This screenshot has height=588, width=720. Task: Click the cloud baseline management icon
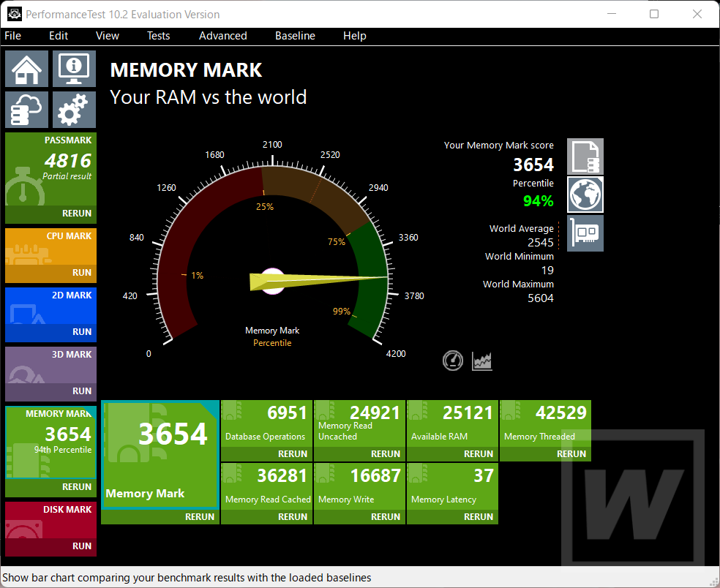26,110
